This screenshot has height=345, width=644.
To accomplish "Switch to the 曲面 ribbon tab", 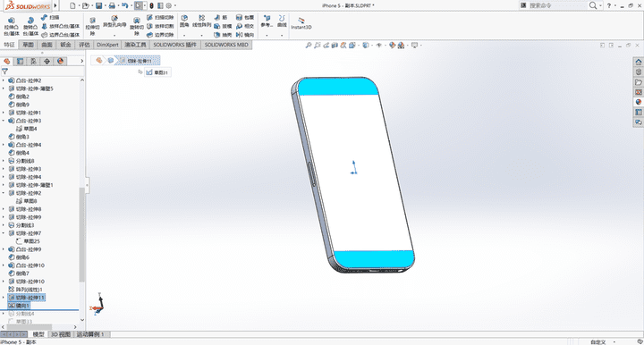I will [x=47, y=45].
